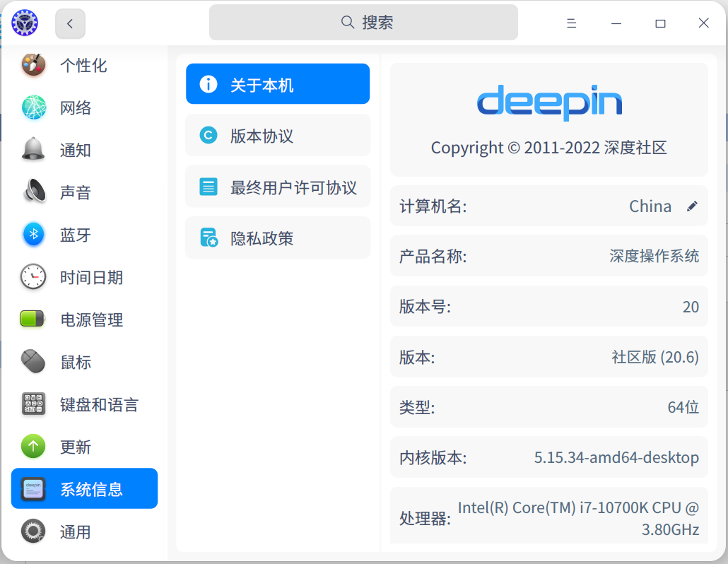Click the 个性化 sidebar label

coord(83,66)
